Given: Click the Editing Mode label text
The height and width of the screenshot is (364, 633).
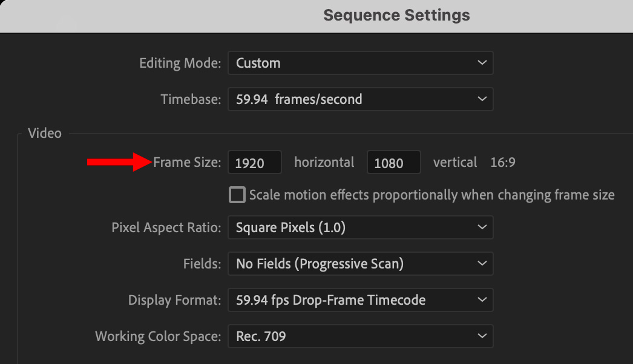Looking at the screenshot, I should (x=180, y=63).
